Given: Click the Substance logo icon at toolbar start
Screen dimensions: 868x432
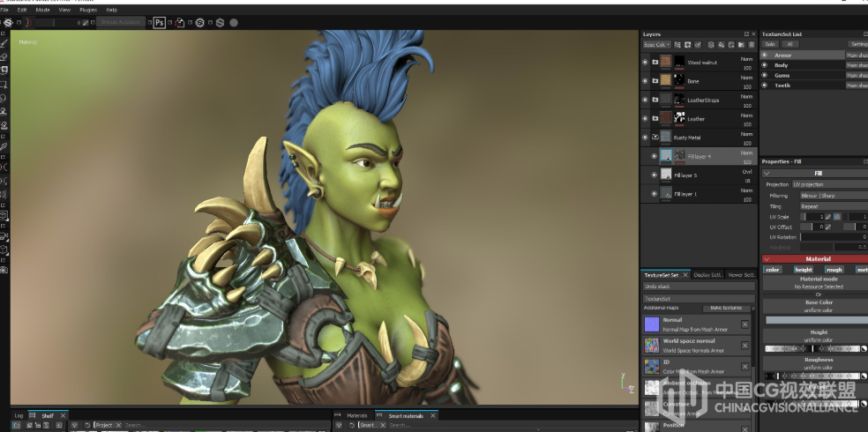Looking at the screenshot, I should (8, 23).
